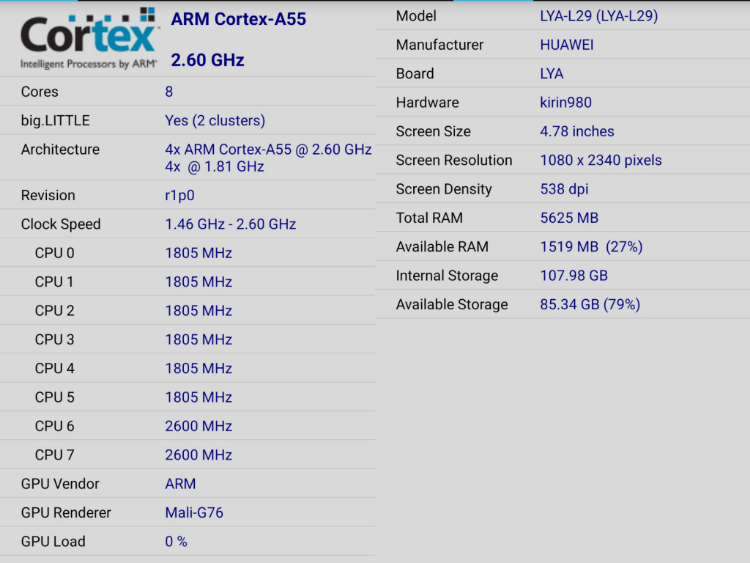750x563 pixels.
Task: Select Hardware value kirin980
Action: pos(565,102)
